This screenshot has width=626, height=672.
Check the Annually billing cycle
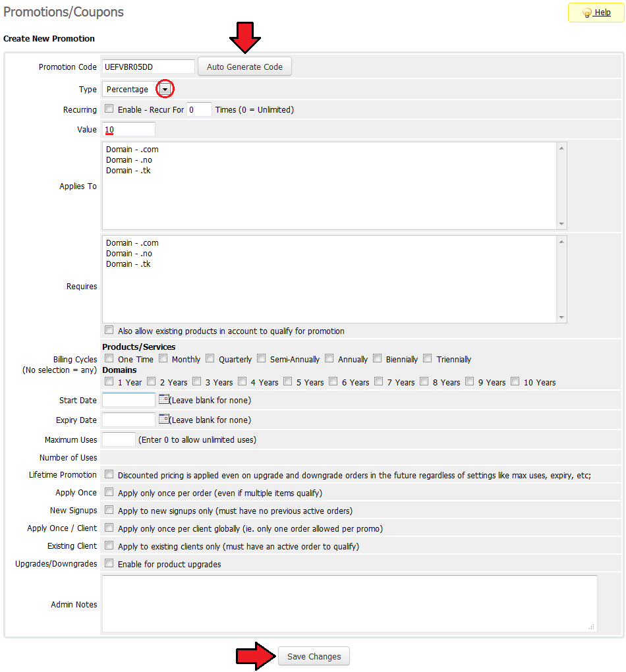point(329,358)
